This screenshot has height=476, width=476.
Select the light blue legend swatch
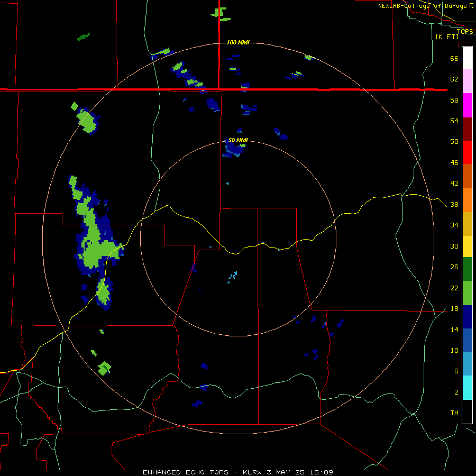(467, 364)
